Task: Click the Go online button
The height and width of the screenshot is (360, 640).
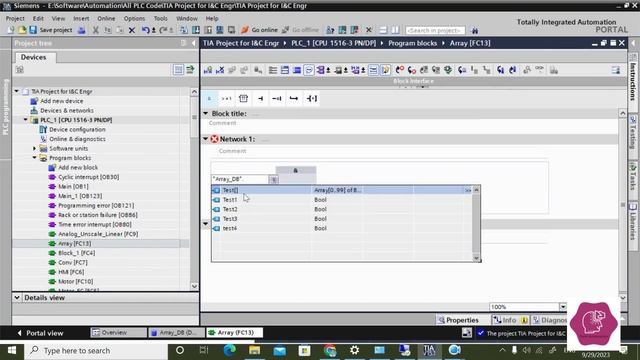Action: pos(259,30)
